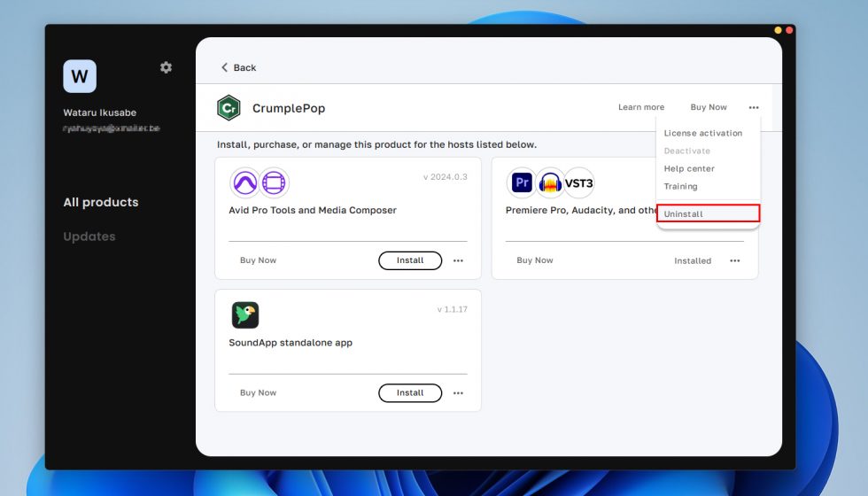The image size is (868, 496).
Task: Click the v 2024.0.3 version text
Action: click(x=445, y=177)
